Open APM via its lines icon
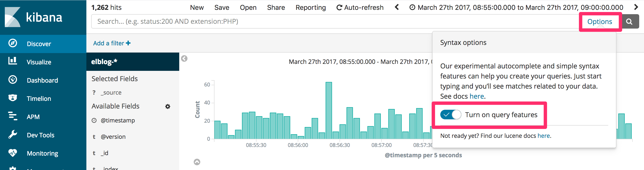Image resolution: width=644 pixels, height=170 pixels. (12, 116)
